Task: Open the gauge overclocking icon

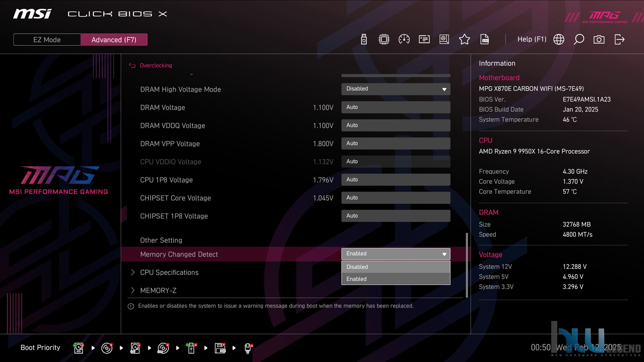Action: (x=404, y=39)
